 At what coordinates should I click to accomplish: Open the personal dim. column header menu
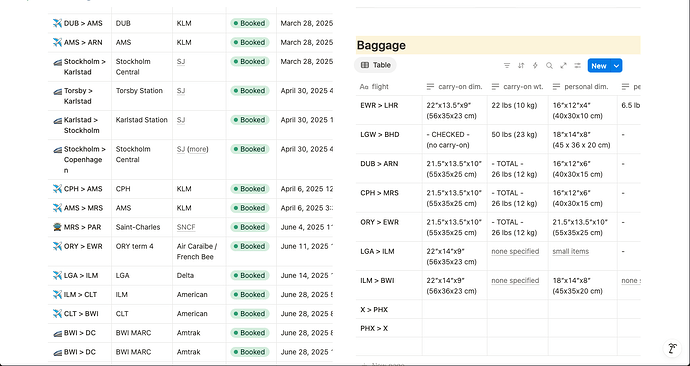582,87
